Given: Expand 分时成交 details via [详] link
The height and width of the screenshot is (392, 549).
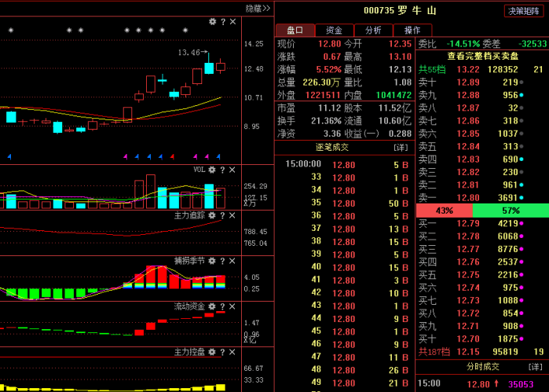Looking at the screenshot, I should pos(536,367).
